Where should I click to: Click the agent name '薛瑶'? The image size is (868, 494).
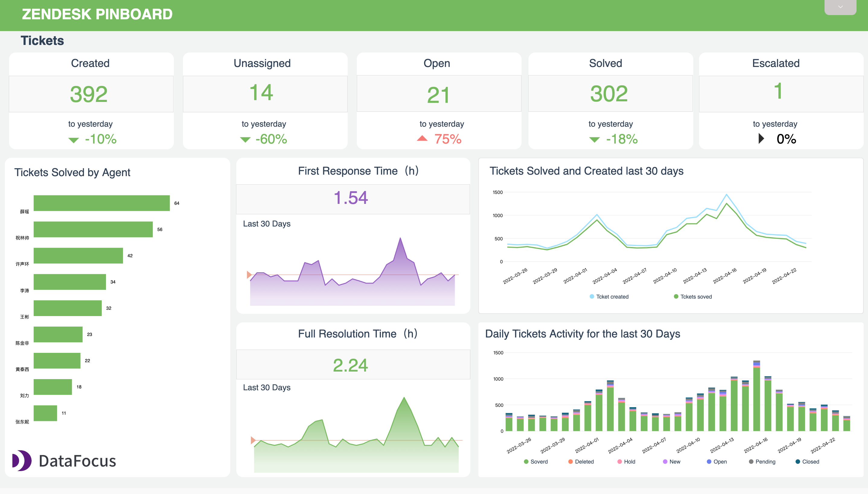click(24, 211)
